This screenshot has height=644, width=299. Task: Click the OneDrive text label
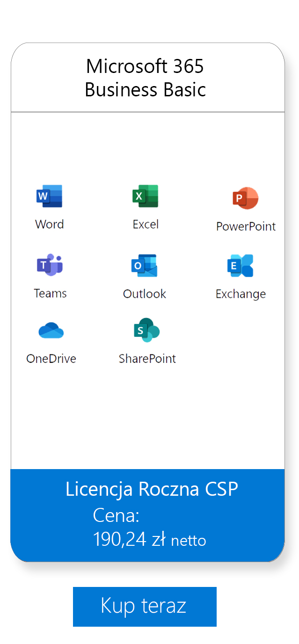[51, 359]
